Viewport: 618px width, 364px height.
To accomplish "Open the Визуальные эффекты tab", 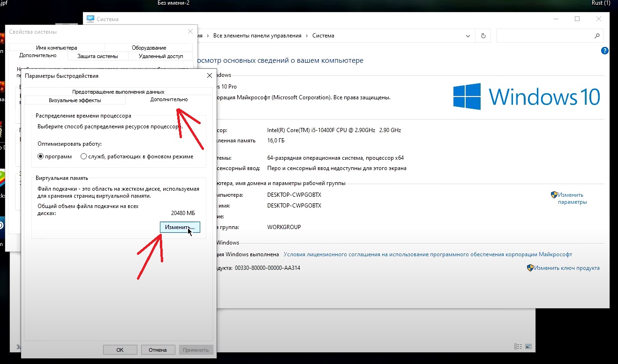I will 75,100.
